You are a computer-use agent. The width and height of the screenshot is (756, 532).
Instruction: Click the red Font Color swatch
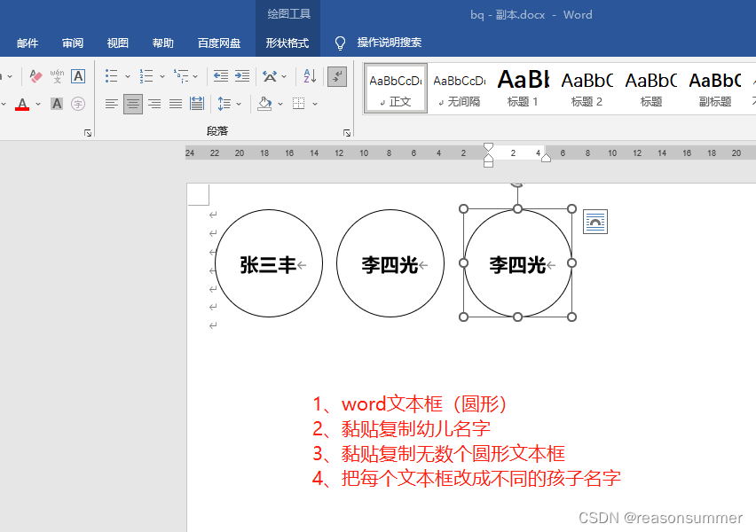click(22, 103)
